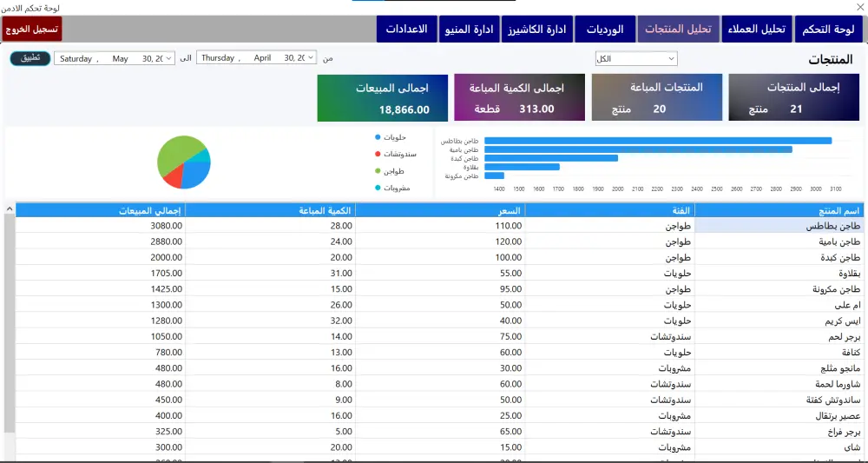Sort by اسم المنتج column header

pos(779,210)
